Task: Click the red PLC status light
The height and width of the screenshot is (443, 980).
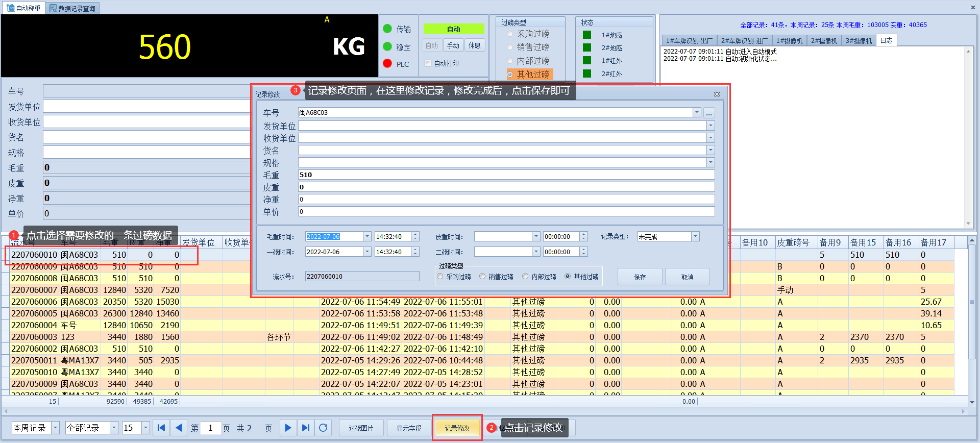Action: (387, 63)
